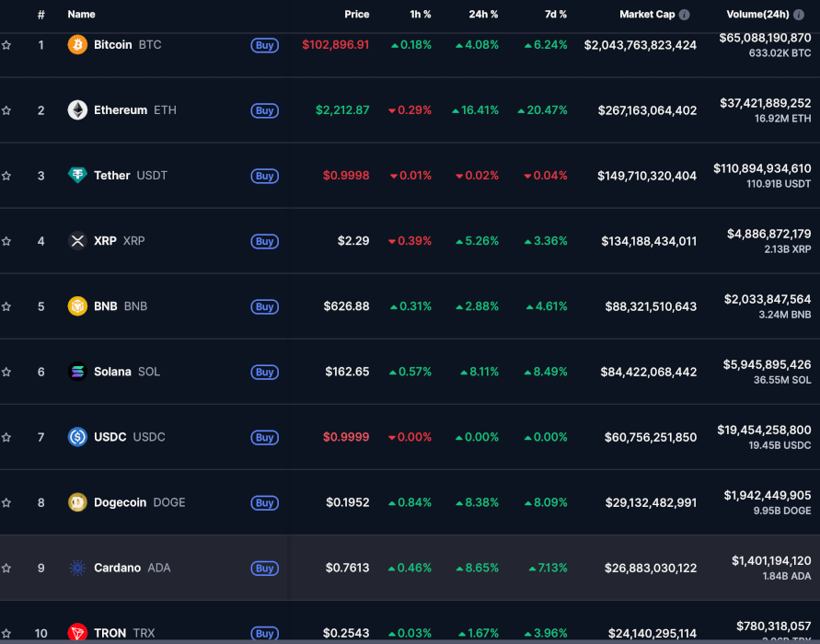Sort table by the # rank column

point(40,15)
